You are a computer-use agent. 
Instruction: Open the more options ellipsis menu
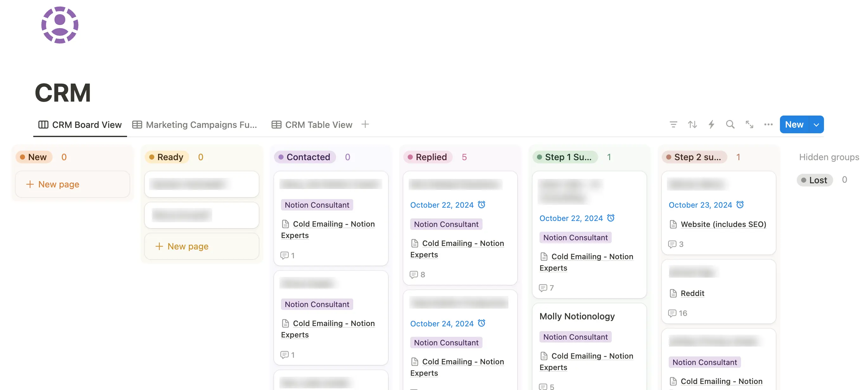(768, 124)
